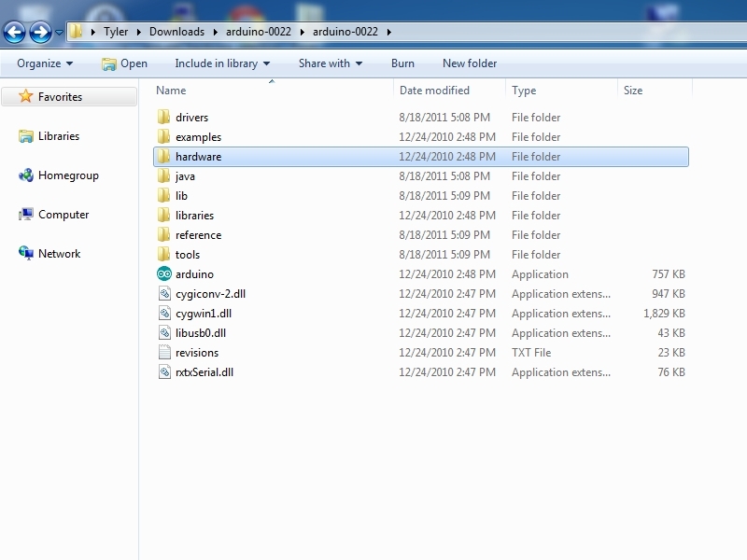Go forward with the Forward arrow button
747x560 pixels.
point(40,33)
